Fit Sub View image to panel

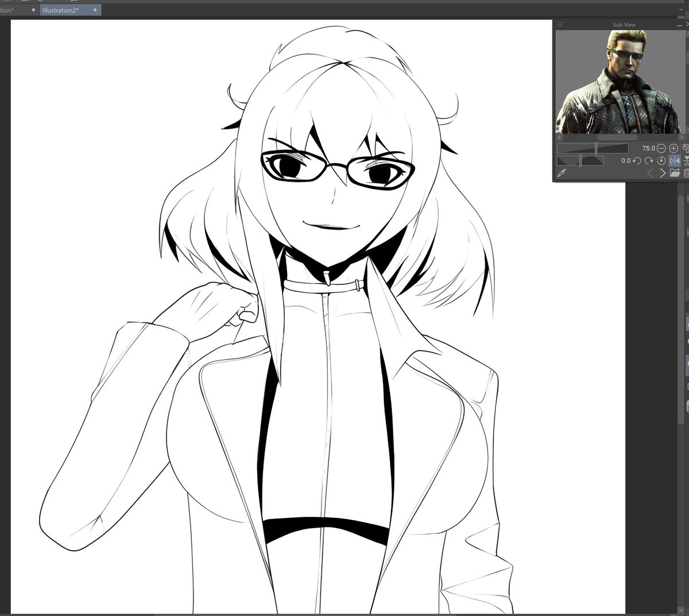(x=686, y=148)
